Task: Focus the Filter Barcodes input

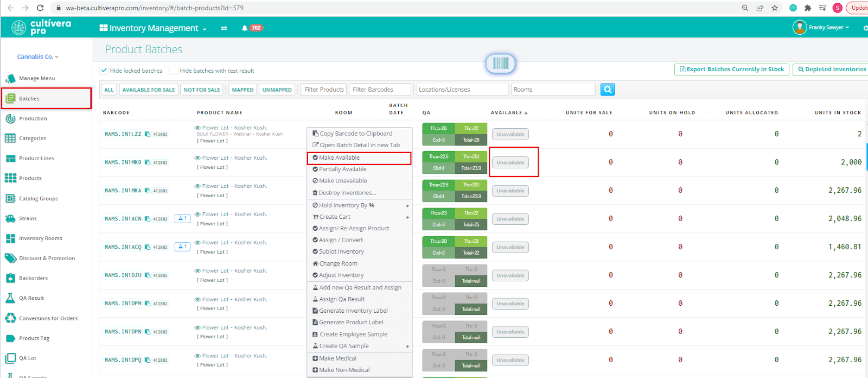Action: [380, 90]
